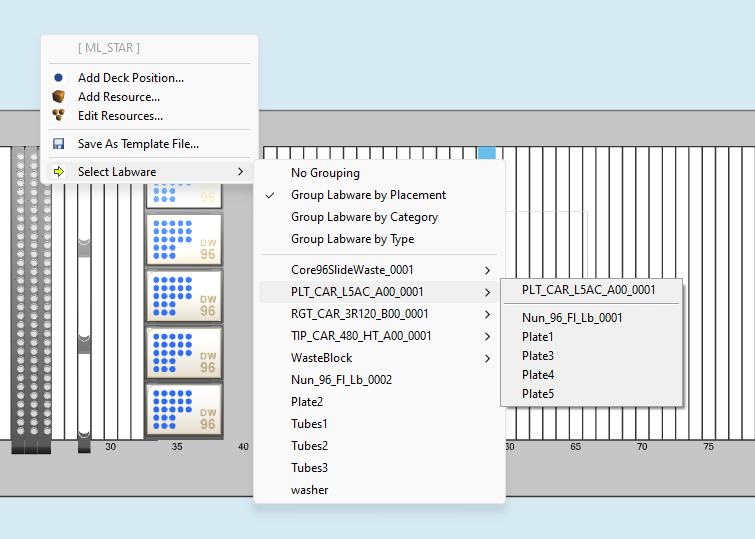Enable No Grouping for labware

tap(325, 173)
